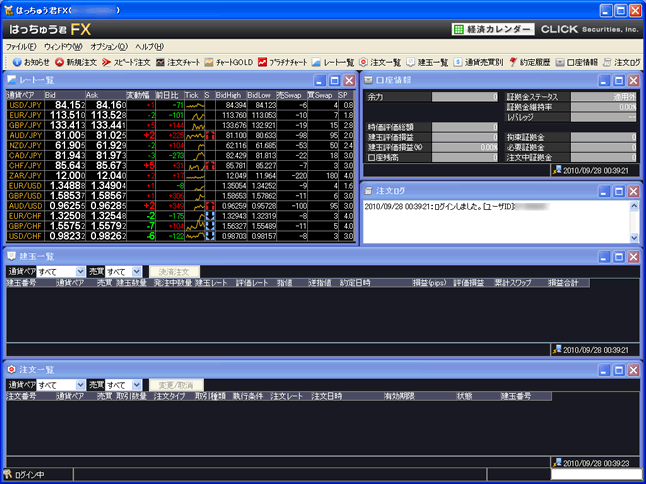Expand 通貨ペア dropdown in 建玉一覧 panel
The width and height of the screenshot is (646, 484).
pyautogui.click(x=80, y=271)
